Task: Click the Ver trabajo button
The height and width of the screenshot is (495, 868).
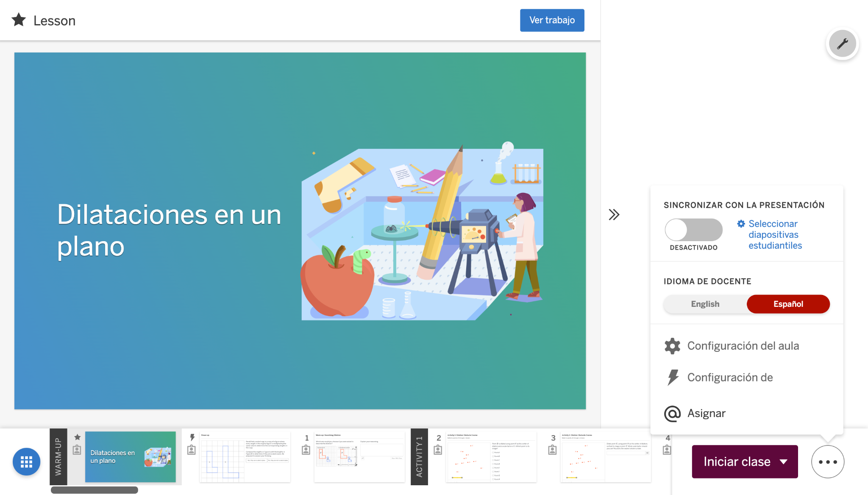Action: click(552, 20)
